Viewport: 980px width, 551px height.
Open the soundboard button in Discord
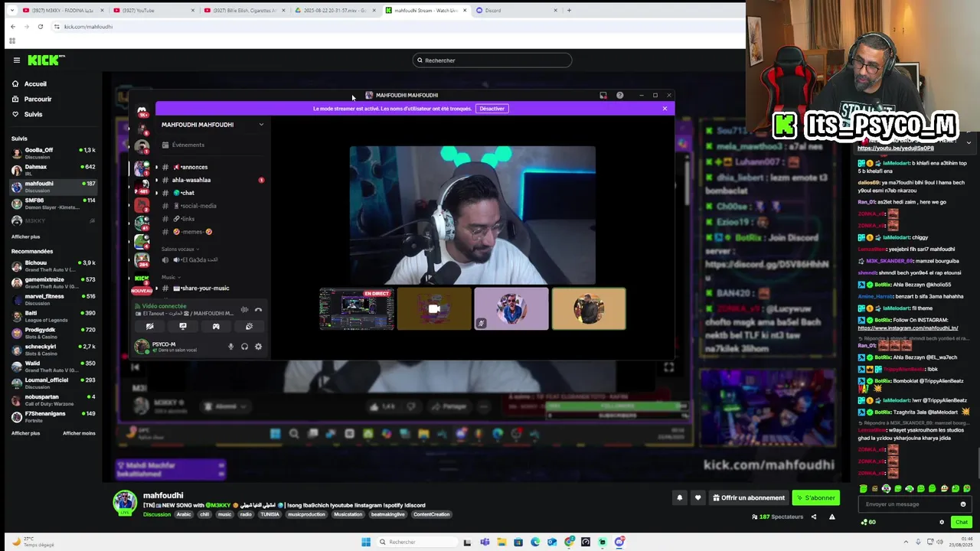coord(249,327)
